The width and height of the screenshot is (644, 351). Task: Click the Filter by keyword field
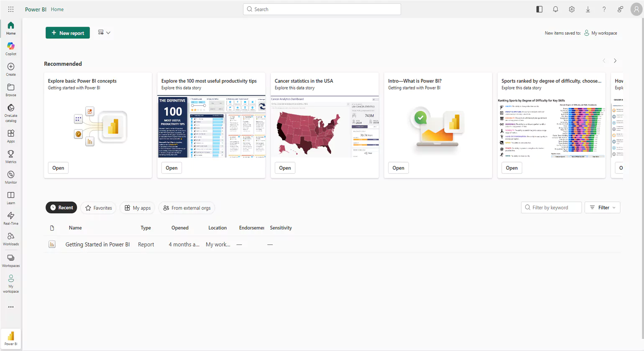tap(551, 207)
